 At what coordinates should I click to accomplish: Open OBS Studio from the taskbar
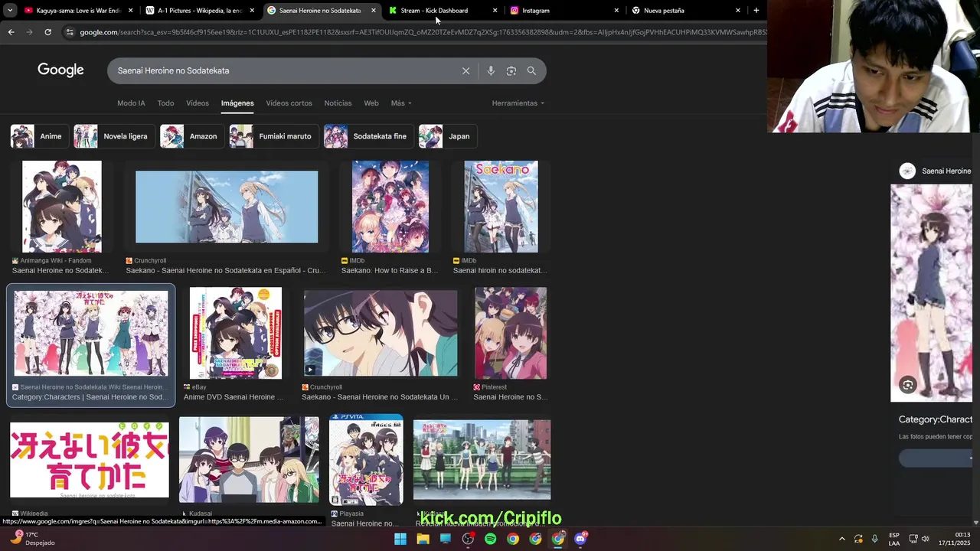click(468, 539)
